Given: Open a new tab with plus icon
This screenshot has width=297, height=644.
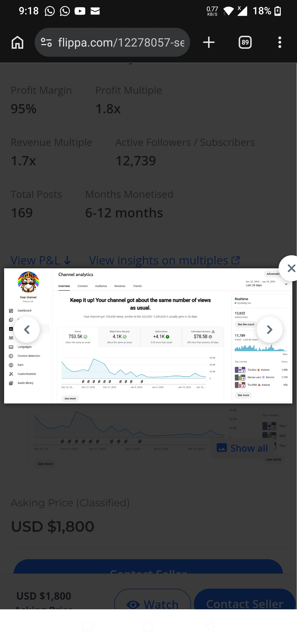Looking at the screenshot, I should point(209,42).
